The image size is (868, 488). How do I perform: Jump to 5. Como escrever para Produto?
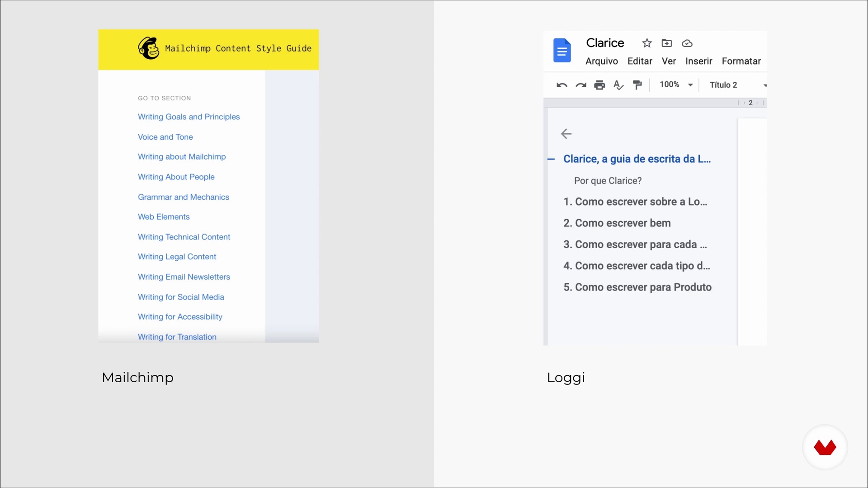pyautogui.click(x=637, y=287)
